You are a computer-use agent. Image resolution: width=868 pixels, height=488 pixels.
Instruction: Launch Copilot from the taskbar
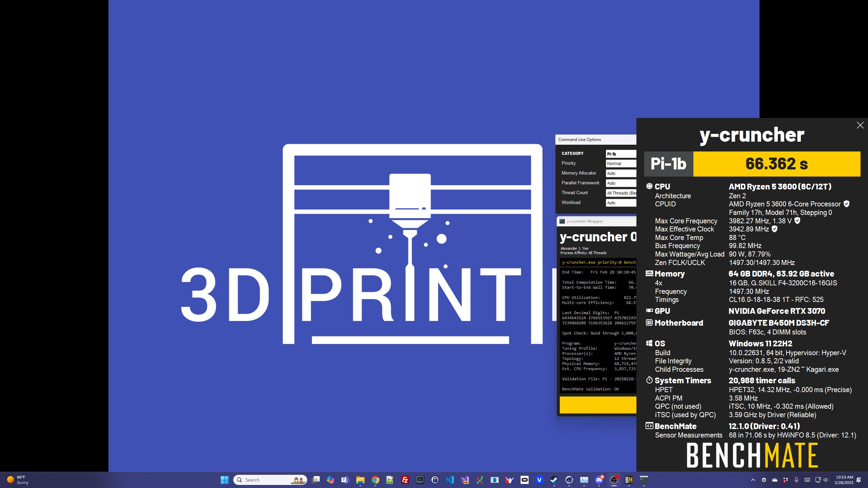(331, 480)
